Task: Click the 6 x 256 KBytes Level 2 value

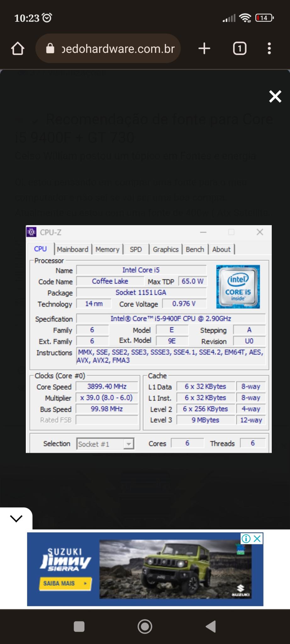Action: pyautogui.click(x=205, y=409)
